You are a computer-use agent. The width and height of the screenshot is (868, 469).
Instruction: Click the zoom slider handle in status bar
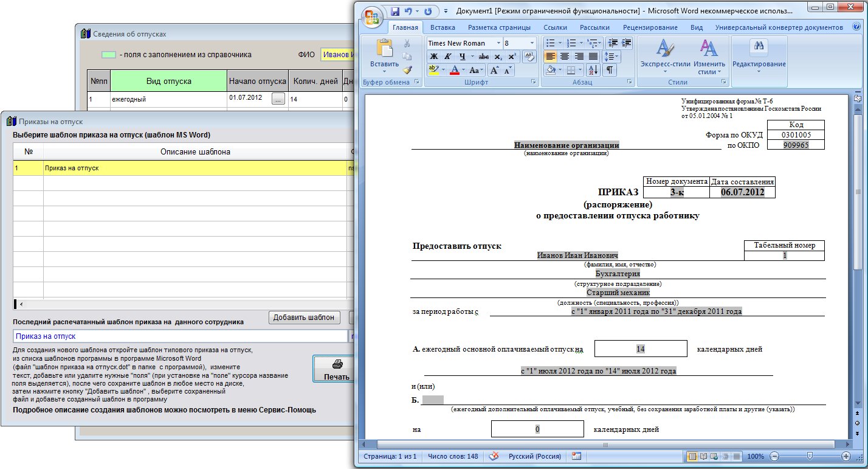click(x=810, y=456)
